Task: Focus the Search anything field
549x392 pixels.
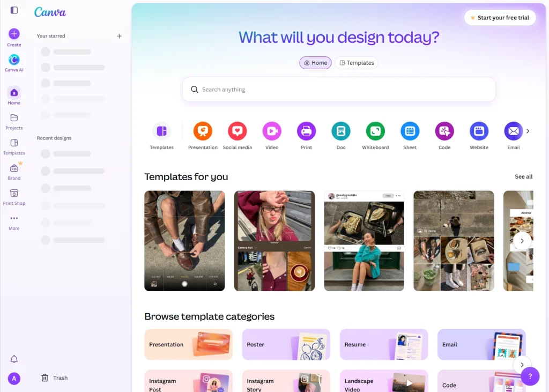Action: (339, 90)
